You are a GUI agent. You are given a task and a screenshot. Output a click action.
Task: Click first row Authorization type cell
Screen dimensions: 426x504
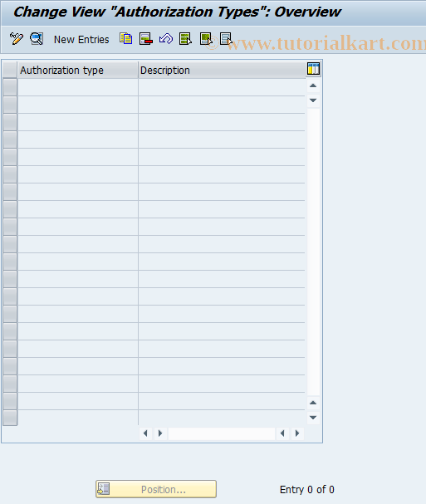point(78,87)
